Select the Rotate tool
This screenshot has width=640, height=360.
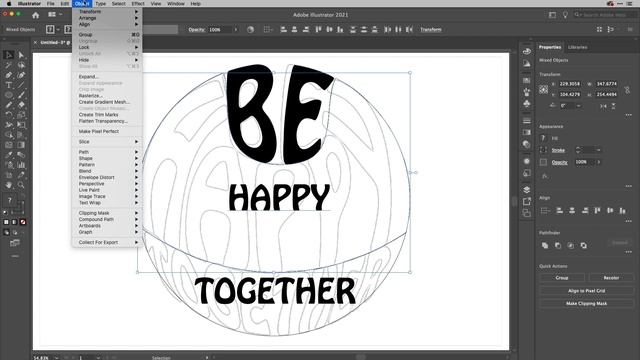pos(9,115)
